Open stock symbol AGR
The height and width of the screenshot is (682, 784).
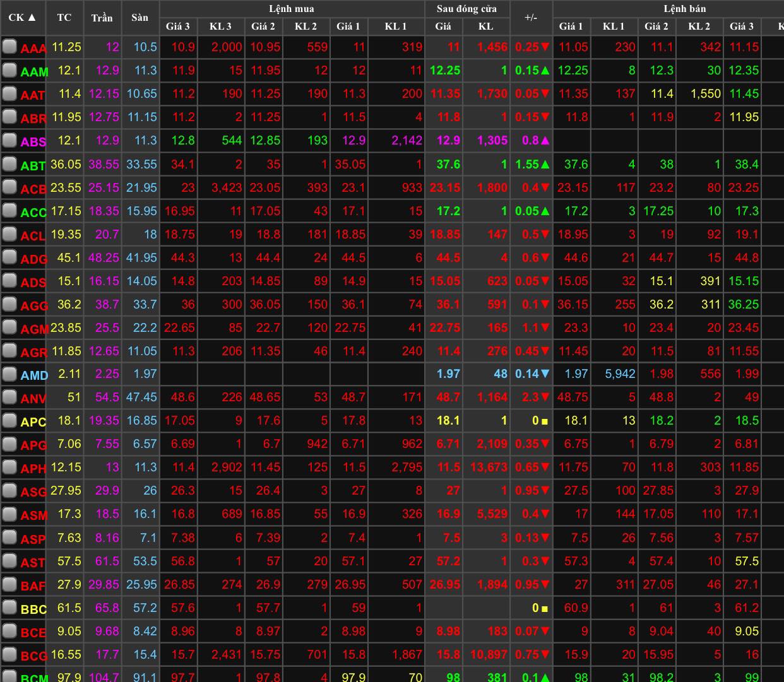pos(33,352)
